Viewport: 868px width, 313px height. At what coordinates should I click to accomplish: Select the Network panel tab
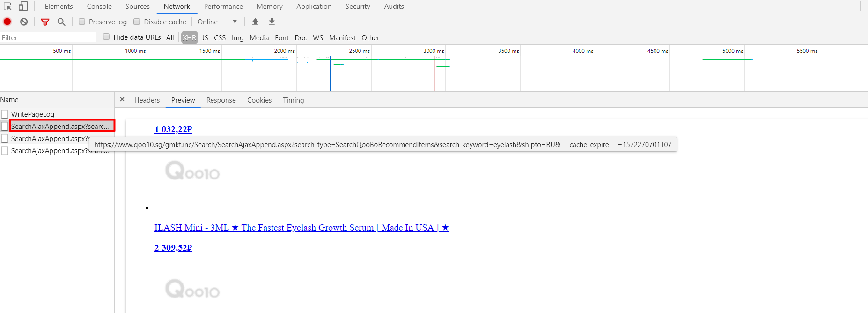pos(177,7)
